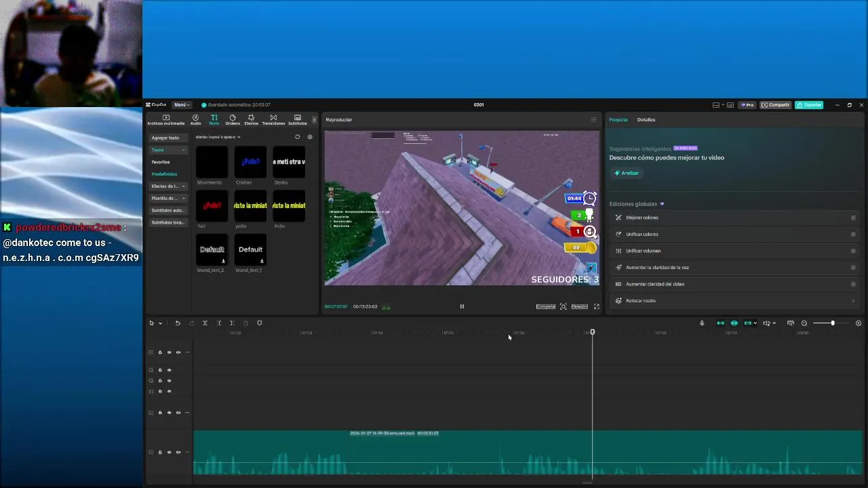Open the Subtítulos tab

297,120
